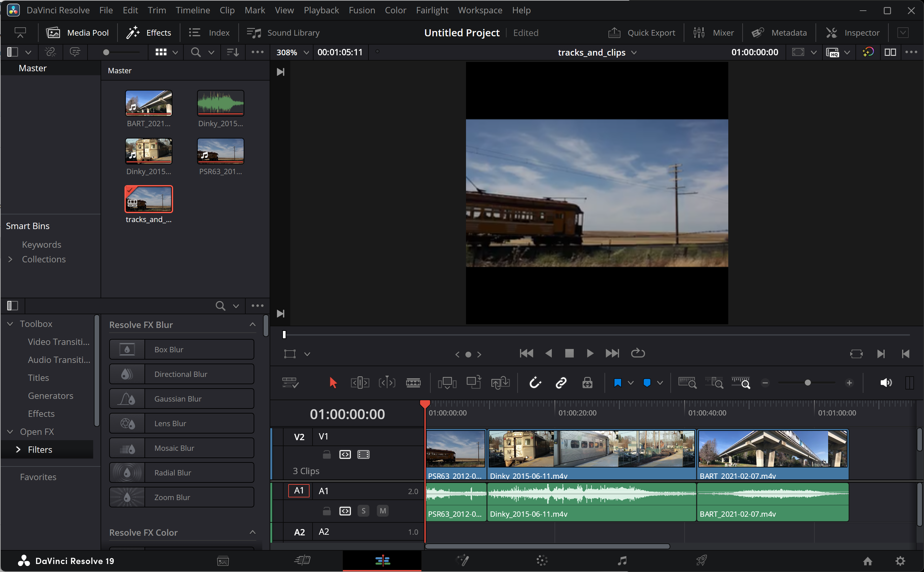Open the Inspector panel

point(852,33)
